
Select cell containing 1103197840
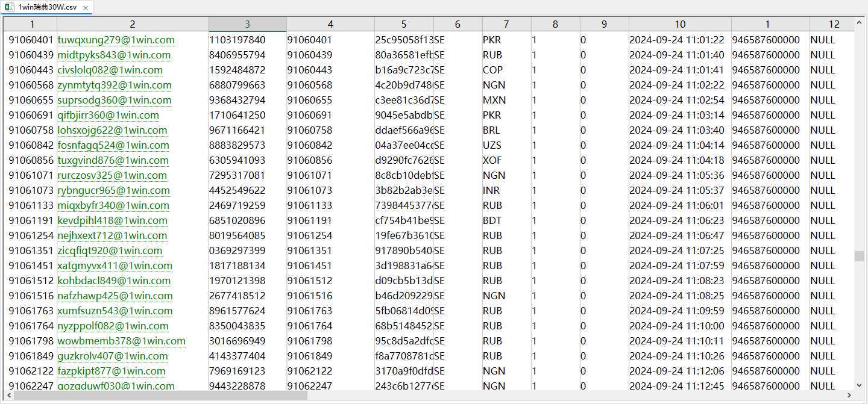pyautogui.click(x=248, y=40)
